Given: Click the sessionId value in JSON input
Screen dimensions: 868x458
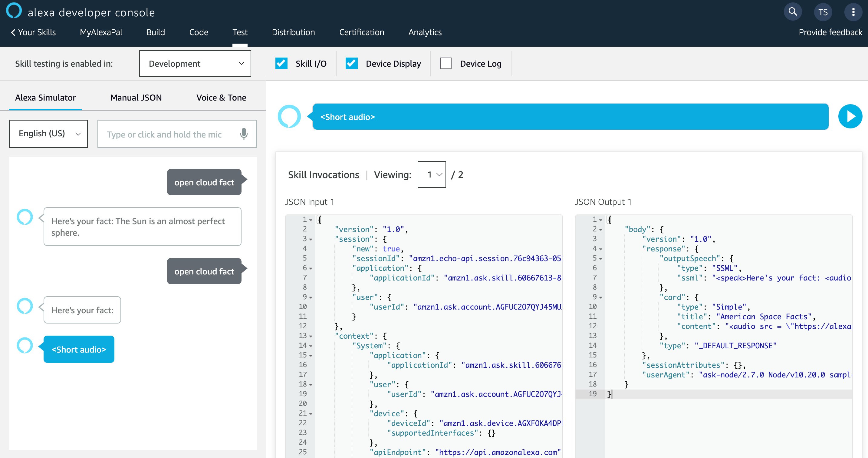Looking at the screenshot, I should pyautogui.click(x=485, y=259).
